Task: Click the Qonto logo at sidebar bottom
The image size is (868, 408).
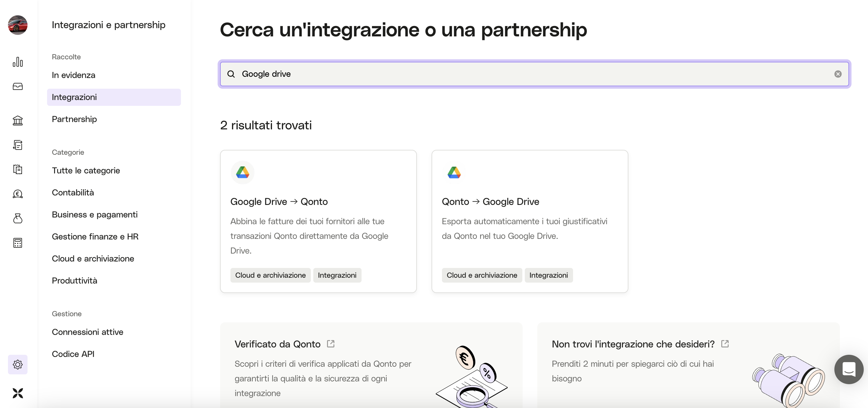Action: click(x=17, y=393)
